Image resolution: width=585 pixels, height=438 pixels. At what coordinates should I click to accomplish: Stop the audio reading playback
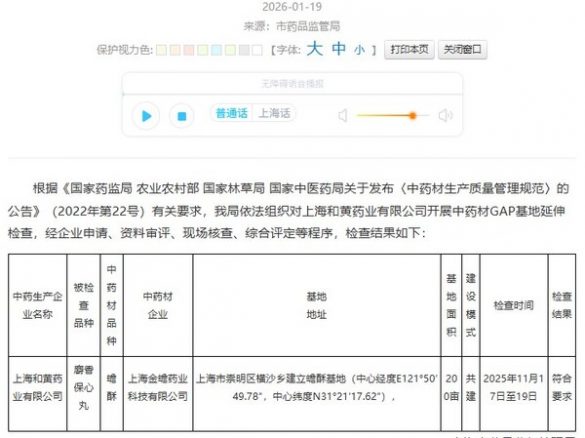tap(182, 116)
